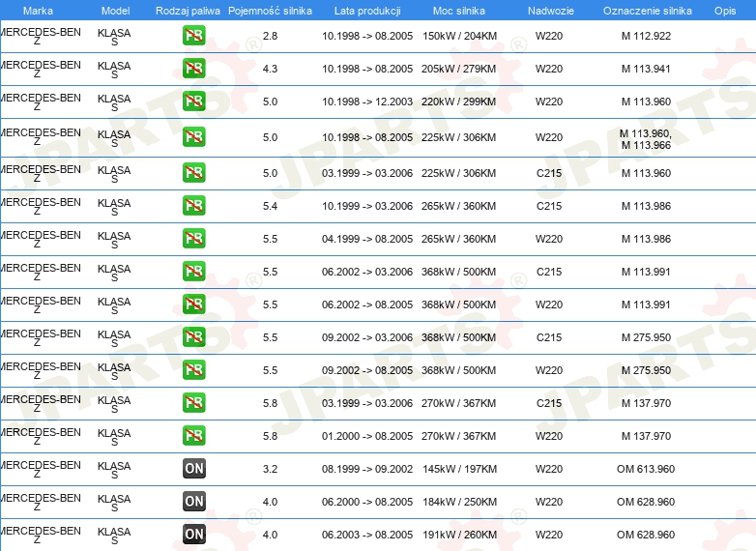Click the Model column header

[116, 11]
